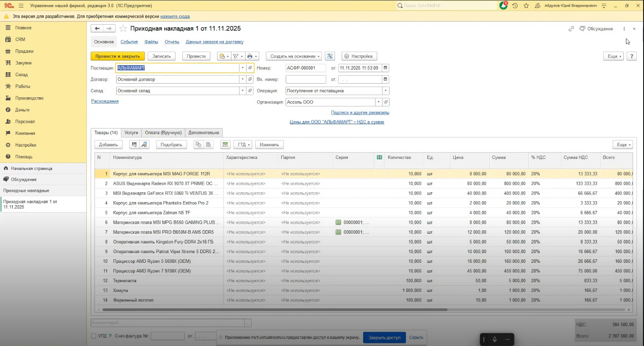Viewport: 644px width, 346px height.
Task: Click the Провести и закрыть button
Action: point(118,56)
